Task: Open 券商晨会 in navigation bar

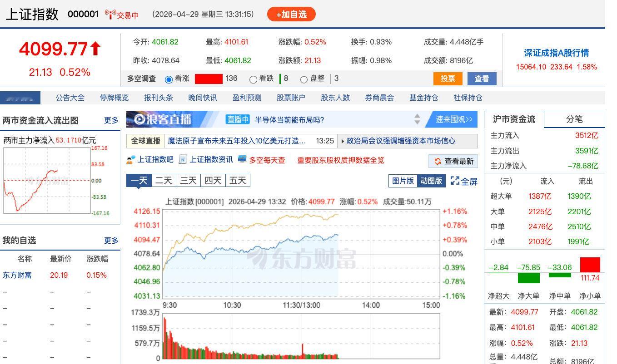Action: tap(379, 98)
